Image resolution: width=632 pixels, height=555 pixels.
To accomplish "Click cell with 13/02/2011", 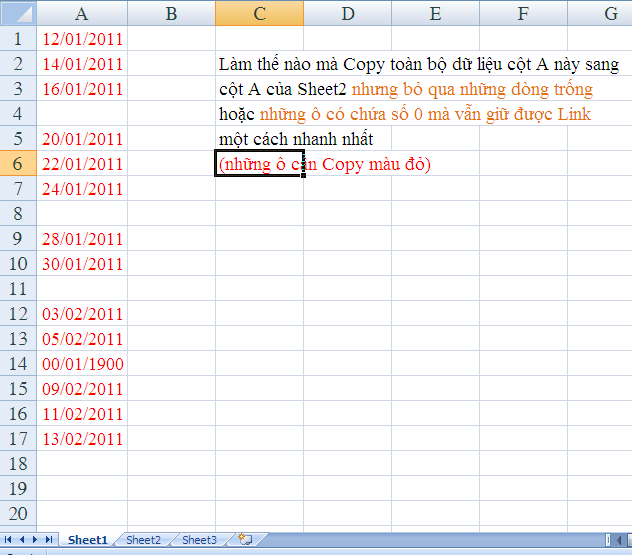I will click(82, 439).
